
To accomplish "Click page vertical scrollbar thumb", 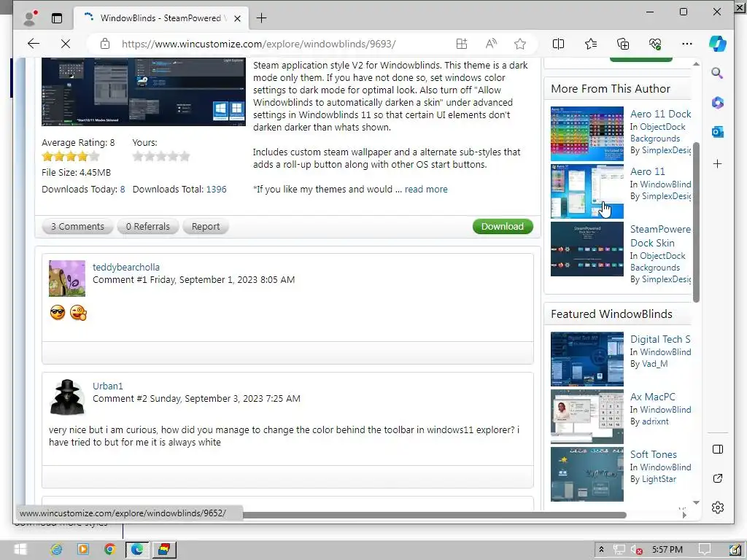I will click(696, 222).
